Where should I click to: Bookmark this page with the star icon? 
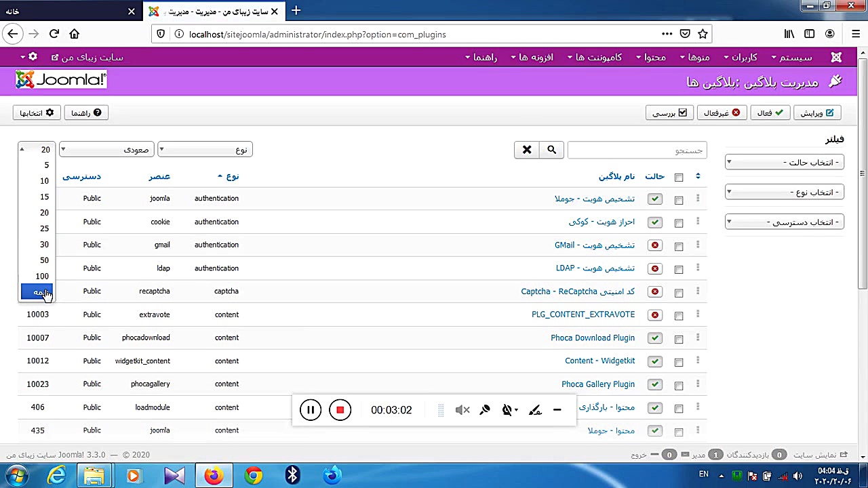703,34
